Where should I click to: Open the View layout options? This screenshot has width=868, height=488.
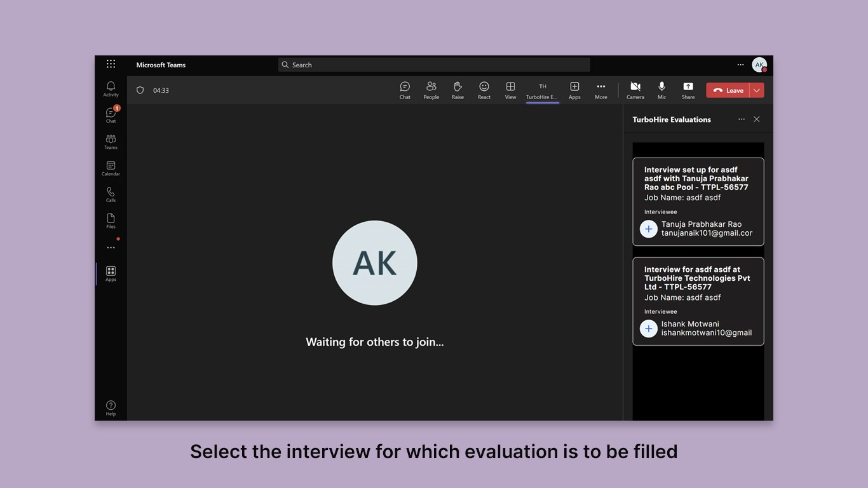click(510, 90)
